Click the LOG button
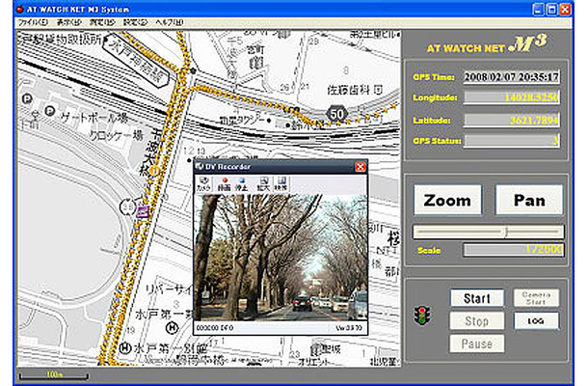Viewport: 588px width, 386px height. coord(536,321)
